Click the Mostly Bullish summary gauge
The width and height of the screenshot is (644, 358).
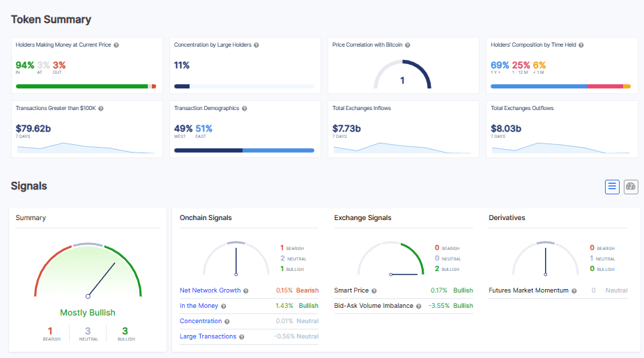coord(88,272)
